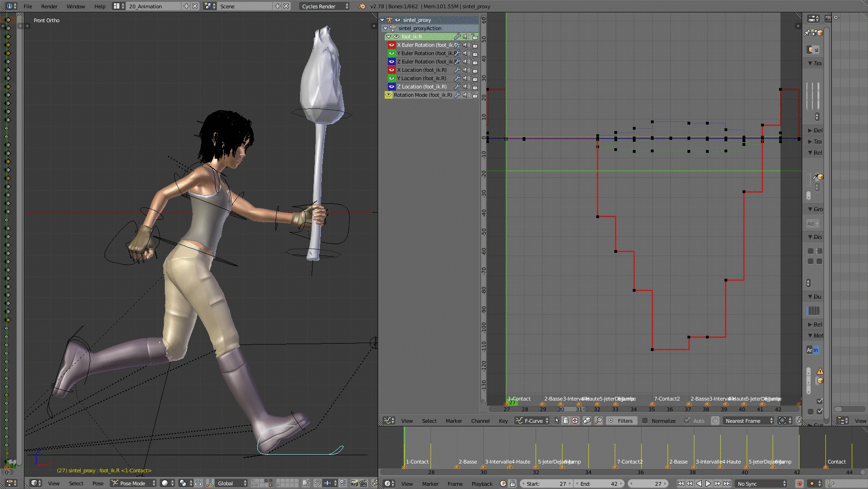Click the 3D view editor type icon

[x=36, y=483]
